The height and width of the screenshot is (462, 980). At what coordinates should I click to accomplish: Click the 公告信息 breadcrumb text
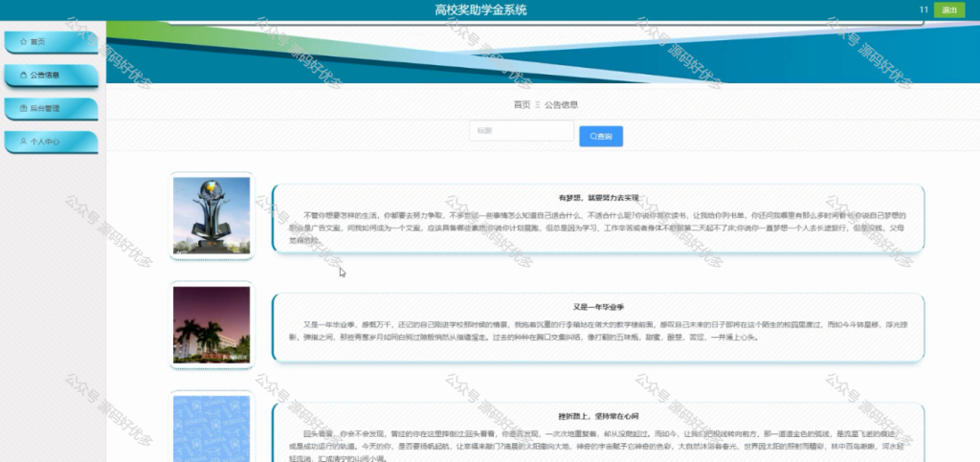561,104
